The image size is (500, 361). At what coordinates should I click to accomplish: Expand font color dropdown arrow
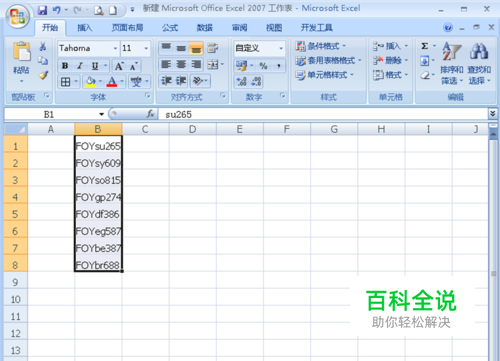point(122,81)
